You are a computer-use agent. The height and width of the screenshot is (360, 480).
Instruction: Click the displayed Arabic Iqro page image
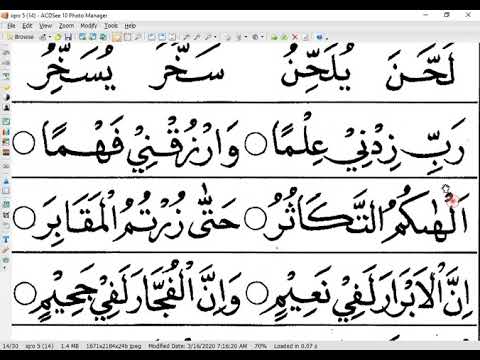pyautogui.click(x=245, y=192)
